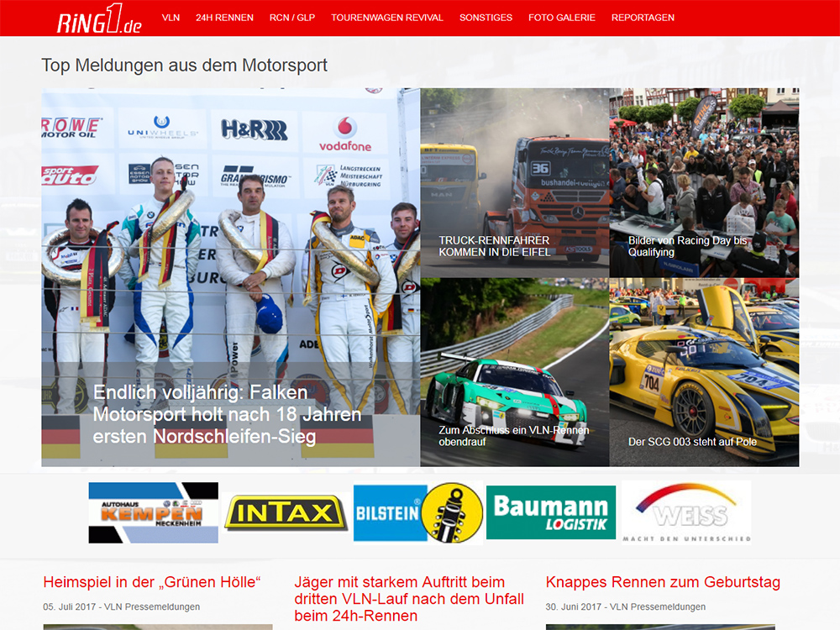
Task: Open the yellow SCG 003 car tile
Action: (x=704, y=372)
